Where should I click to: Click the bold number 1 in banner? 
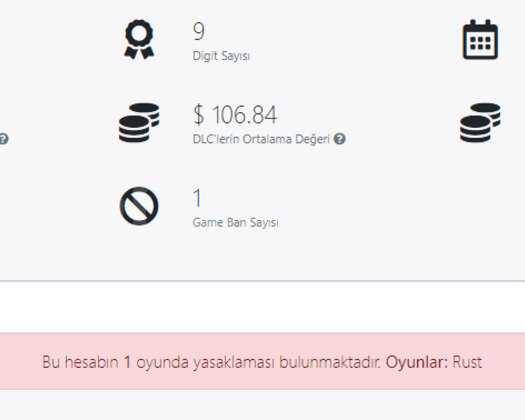tap(127, 362)
